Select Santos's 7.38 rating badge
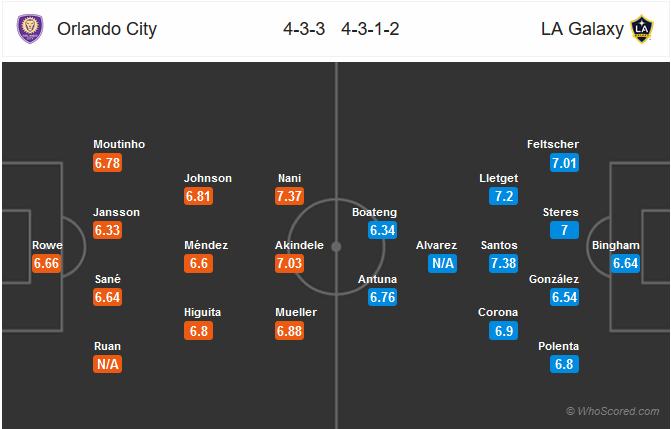 [504, 263]
